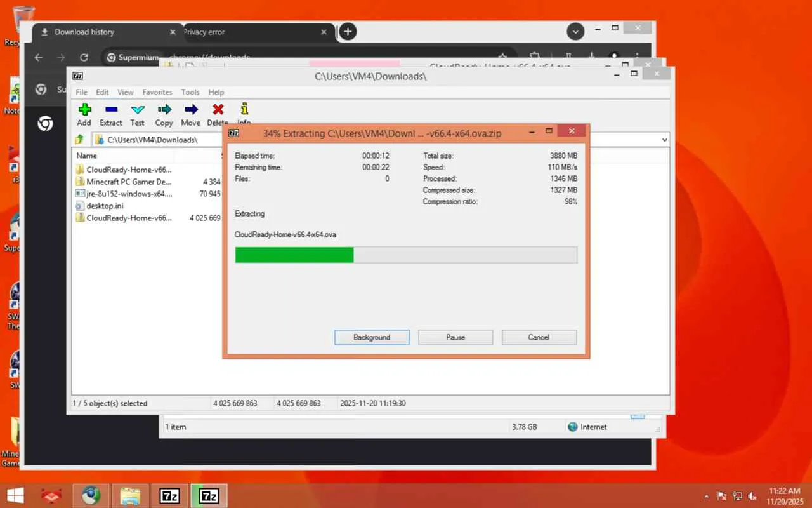Viewport: 812px width, 508px height.
Task: Open a new browser tab with plus button
Action: tap(348, 32)
